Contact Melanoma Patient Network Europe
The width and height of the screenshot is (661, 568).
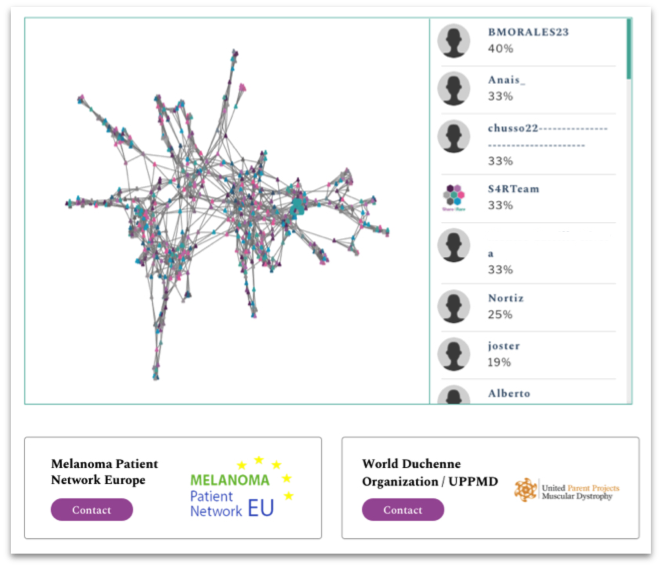91,510
